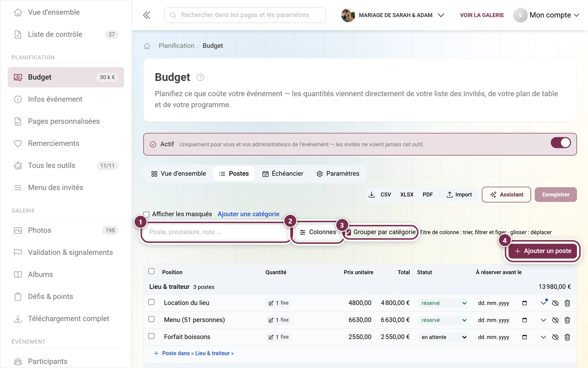Expand details of Menu (51 personnes) row
The height and width of the screenshot is (368, 588).
pyautogui.click(x=543, y=320)
